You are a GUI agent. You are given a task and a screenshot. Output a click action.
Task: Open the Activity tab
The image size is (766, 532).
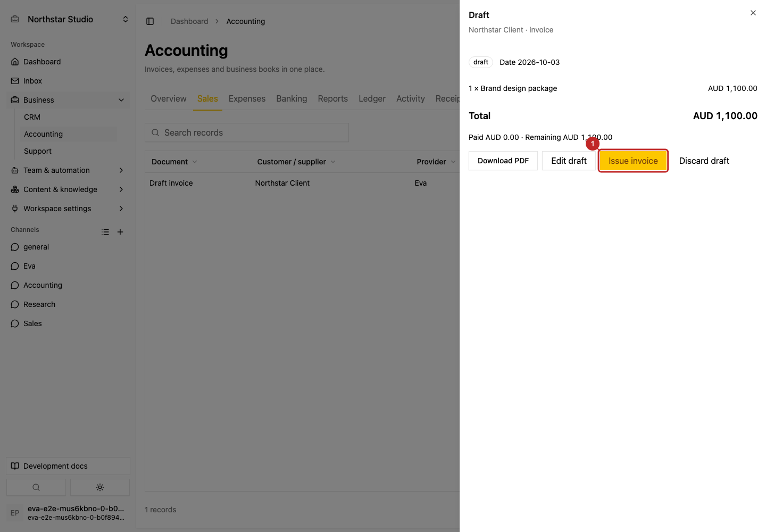pos(411,99)
